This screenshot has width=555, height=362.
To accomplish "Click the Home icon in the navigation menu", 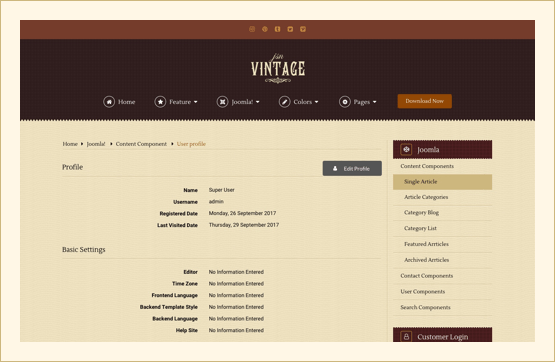I will tap(109, 102).
